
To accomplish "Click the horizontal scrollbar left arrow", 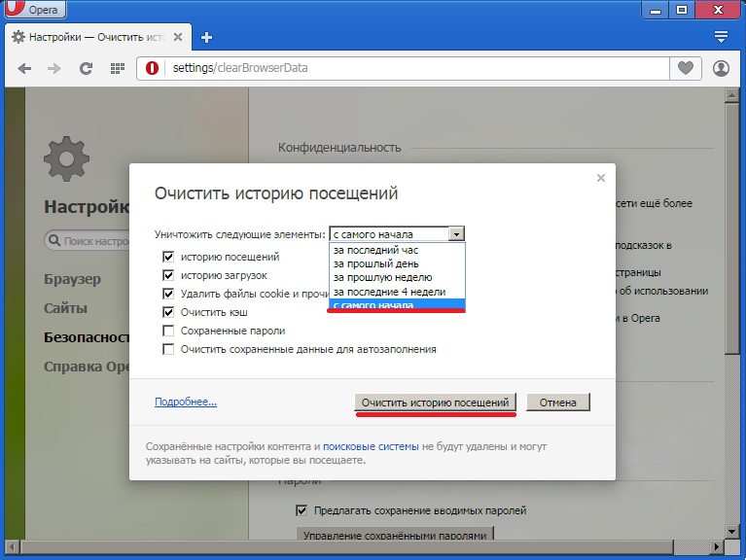I will click(12, 547).
